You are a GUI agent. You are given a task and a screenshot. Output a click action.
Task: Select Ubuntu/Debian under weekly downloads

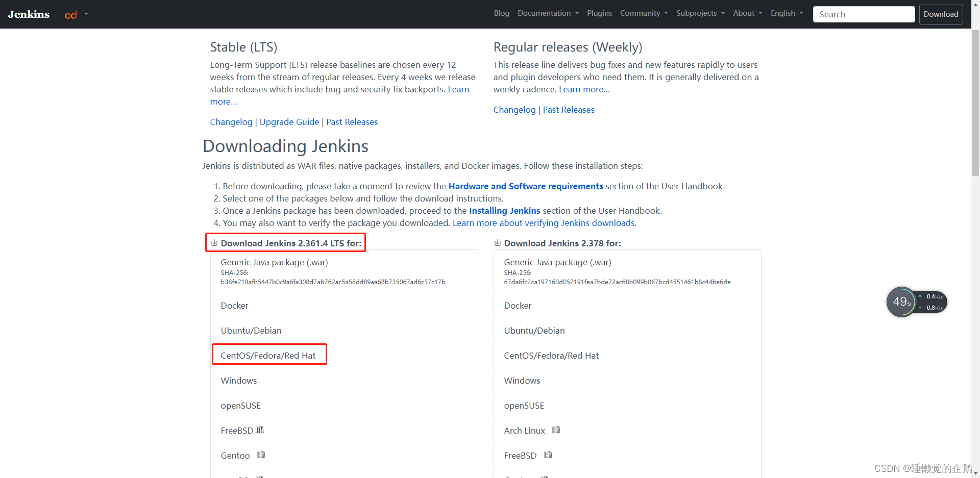click(627, 331)
